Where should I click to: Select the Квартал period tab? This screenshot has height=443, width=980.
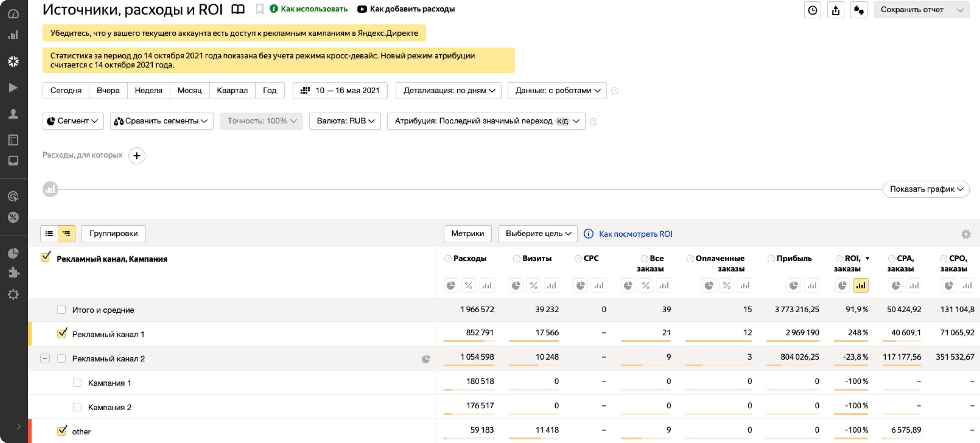coord(232,91)
